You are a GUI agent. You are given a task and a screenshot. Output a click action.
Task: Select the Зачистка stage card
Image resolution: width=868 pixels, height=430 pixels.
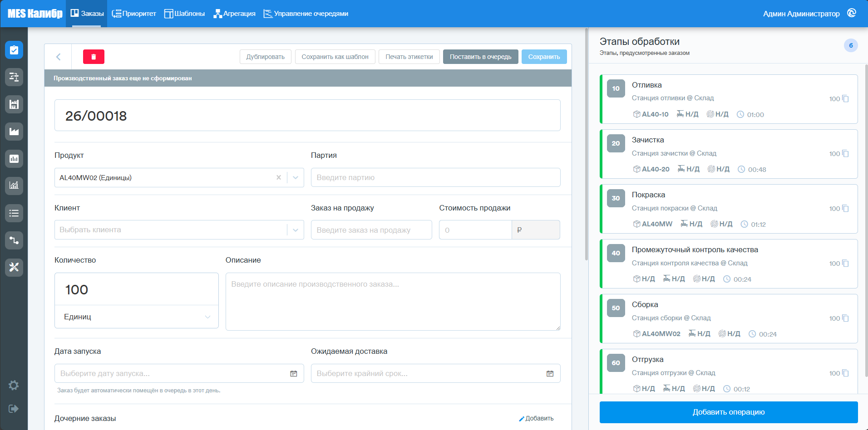[x=729, y=154]
